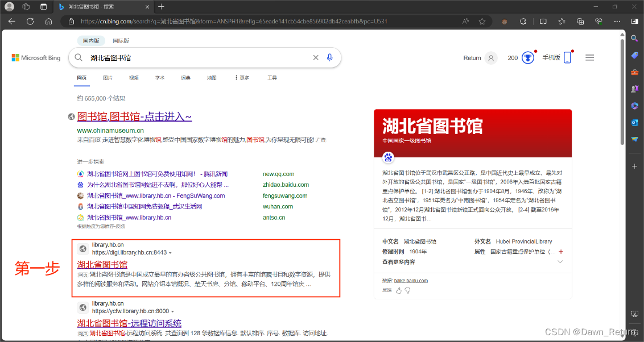Open the 腾讯新闻 related result link
The image size is (644, 342).
pos(158,174)
